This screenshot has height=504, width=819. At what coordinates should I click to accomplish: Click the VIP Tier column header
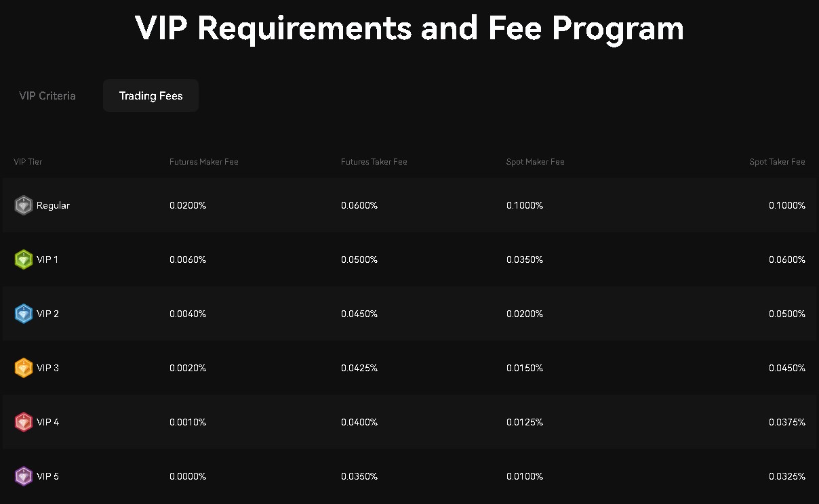27,162
